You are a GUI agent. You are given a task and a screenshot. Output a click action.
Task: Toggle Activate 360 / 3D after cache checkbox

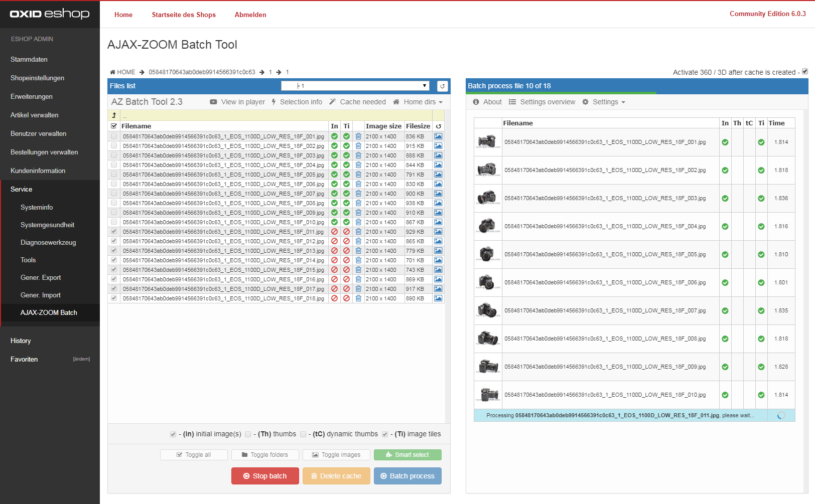click(805, 72)
